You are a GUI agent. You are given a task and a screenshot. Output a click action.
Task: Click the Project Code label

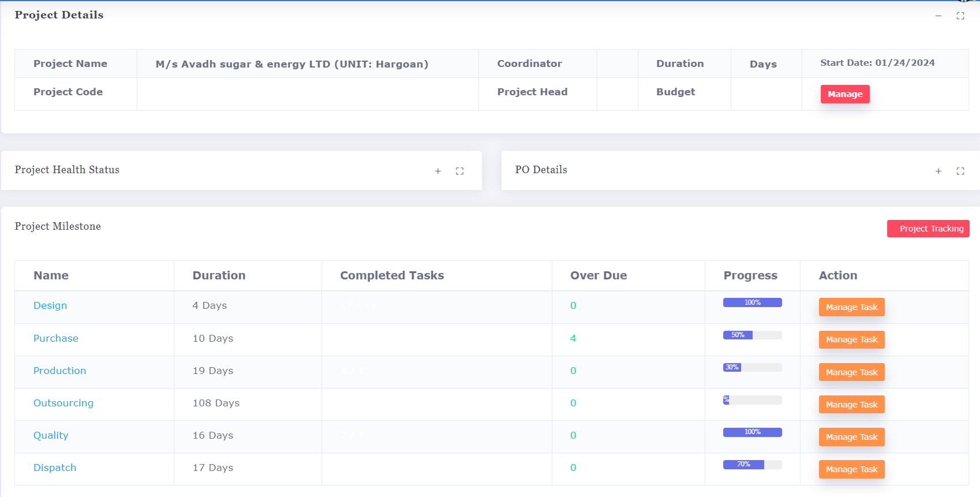68,92
